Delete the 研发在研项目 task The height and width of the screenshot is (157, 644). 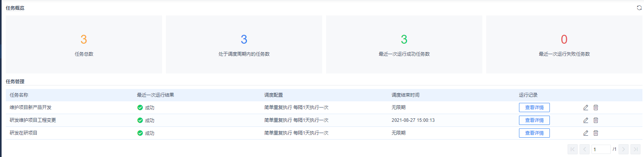coord(596,133)
